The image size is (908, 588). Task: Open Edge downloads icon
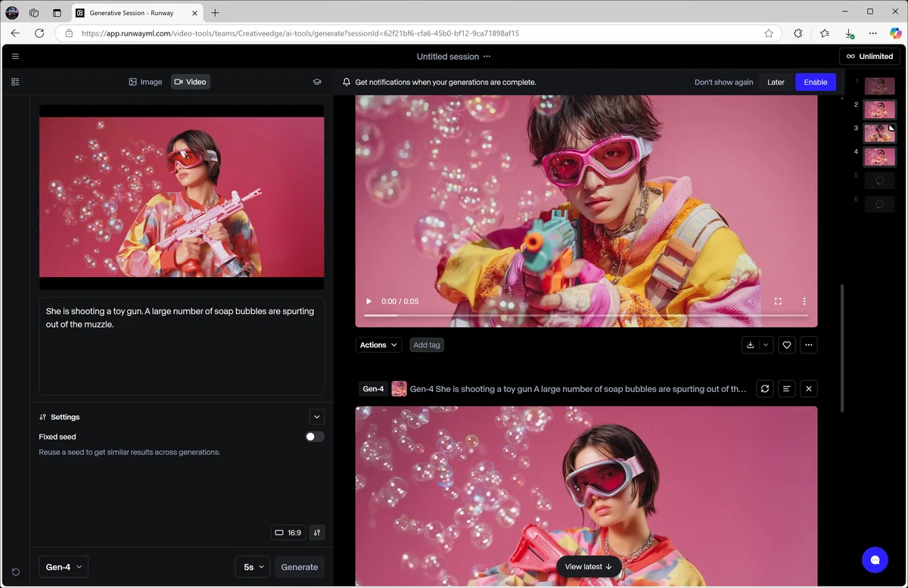tap(849, 33)
